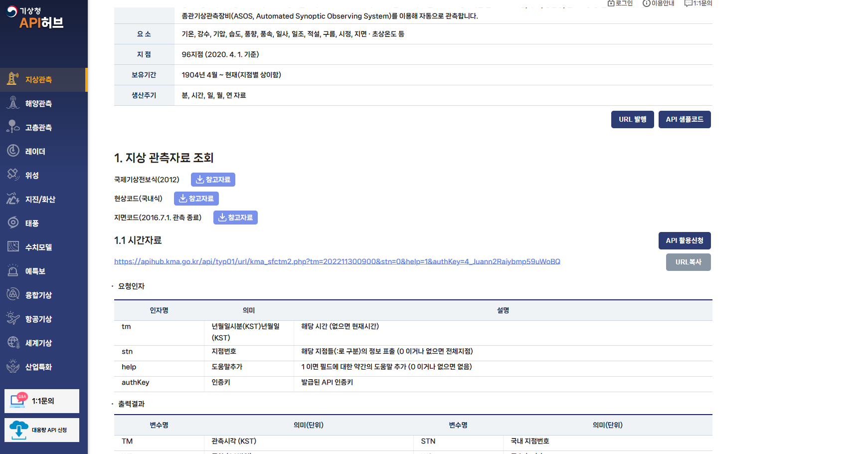Select the 산업특화 sidebar icon
The width and height of the screenshot is (868, 454).
(x=13, y=366)
